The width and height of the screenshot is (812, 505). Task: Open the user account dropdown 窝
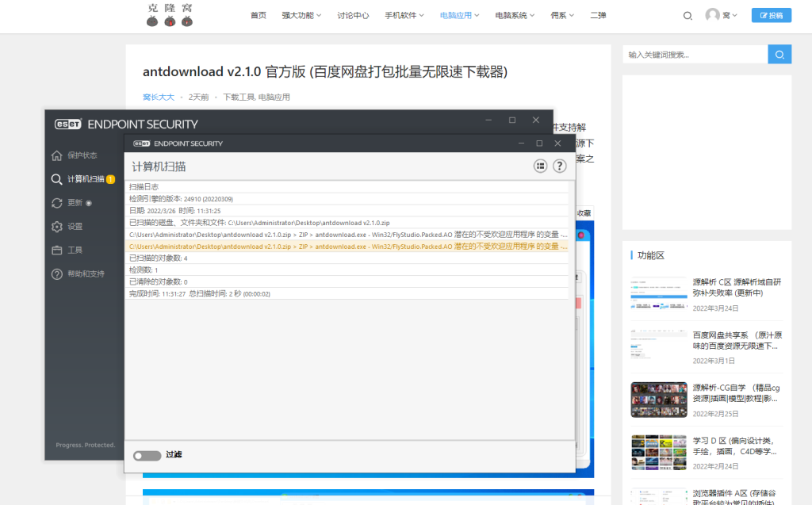click(730, 16)
